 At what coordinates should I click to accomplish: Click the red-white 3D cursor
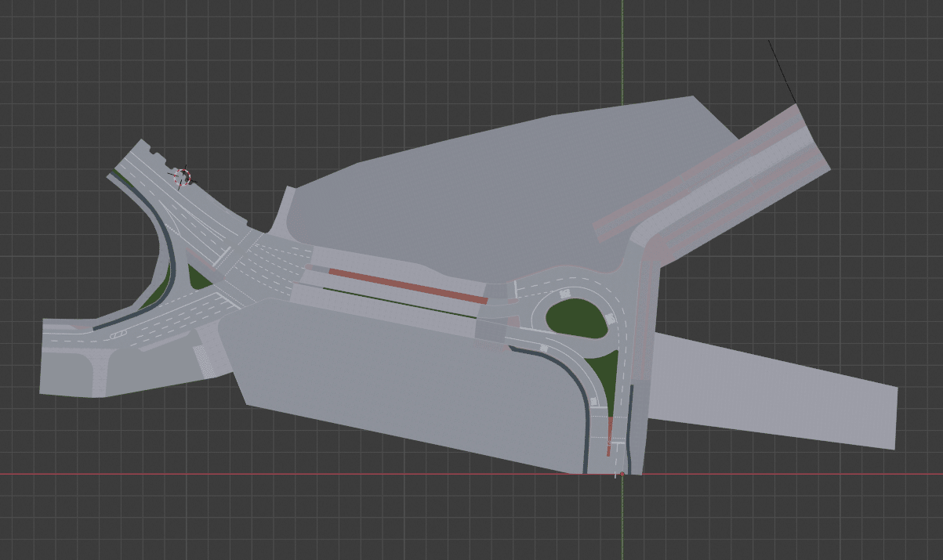point(183,176)
